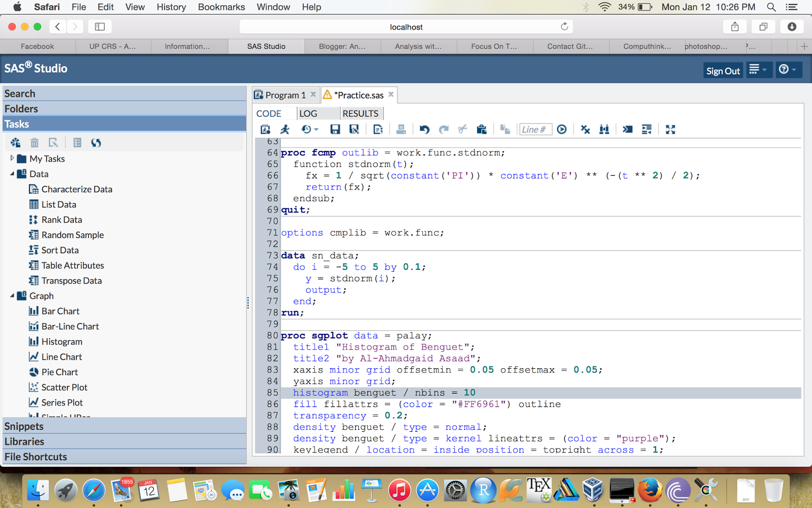Open the SAS Studio application options menu
Screen dimensions: 812x508
point(758,70)
